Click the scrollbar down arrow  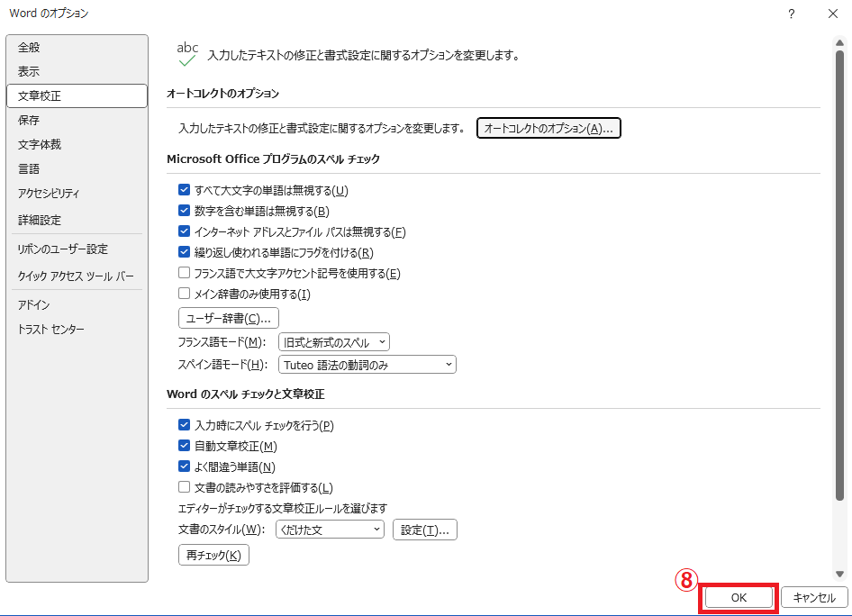tap(840, 575)
